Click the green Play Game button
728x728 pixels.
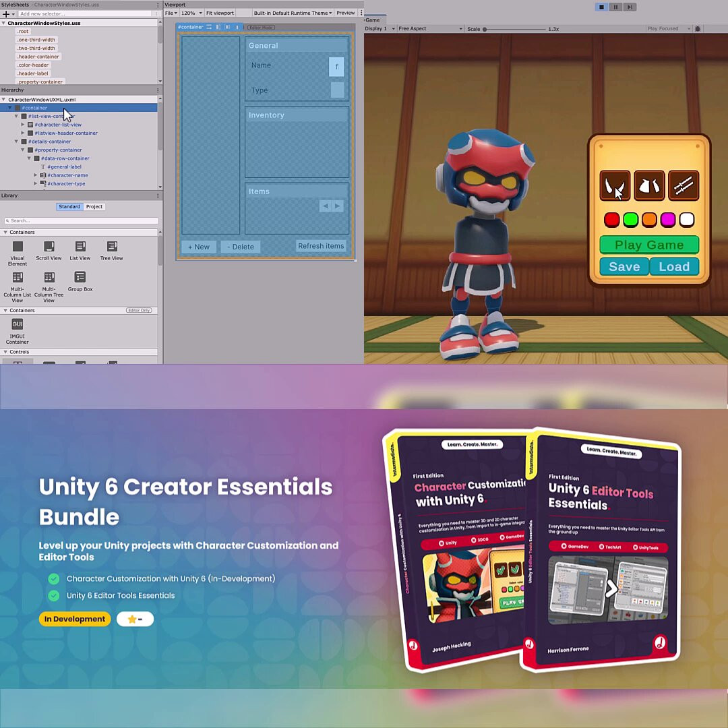point(649,245)
